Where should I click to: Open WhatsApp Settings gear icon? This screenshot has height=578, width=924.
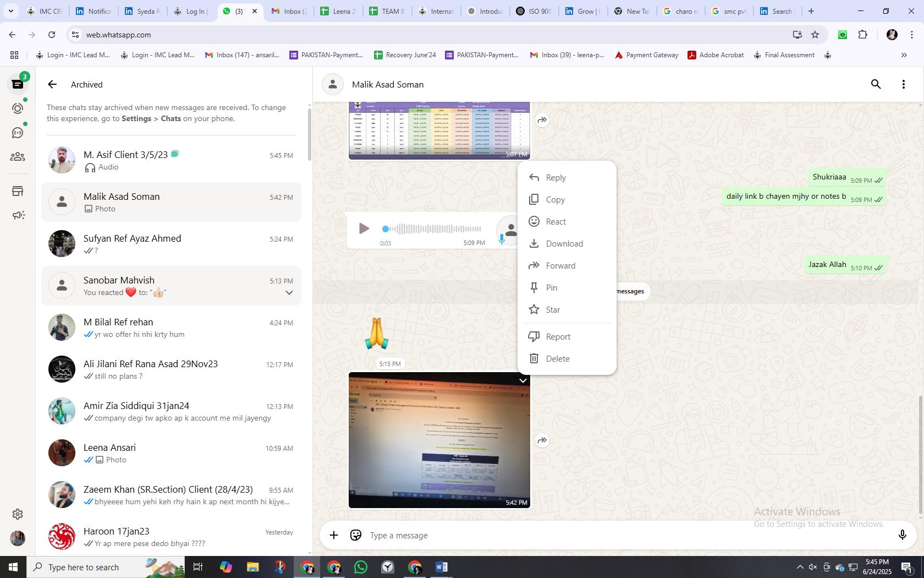tap(18, 514)
